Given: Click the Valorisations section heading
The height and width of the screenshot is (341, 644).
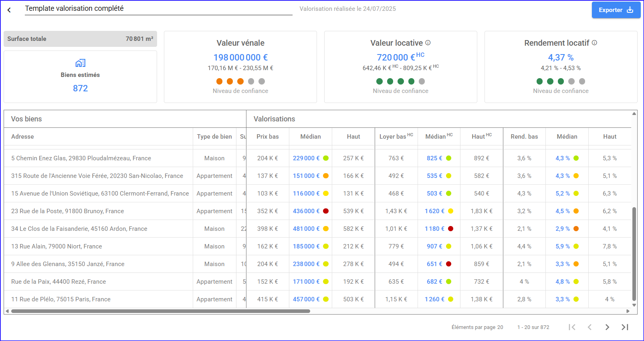Looking at the screenshot, I should click(274, 119).
